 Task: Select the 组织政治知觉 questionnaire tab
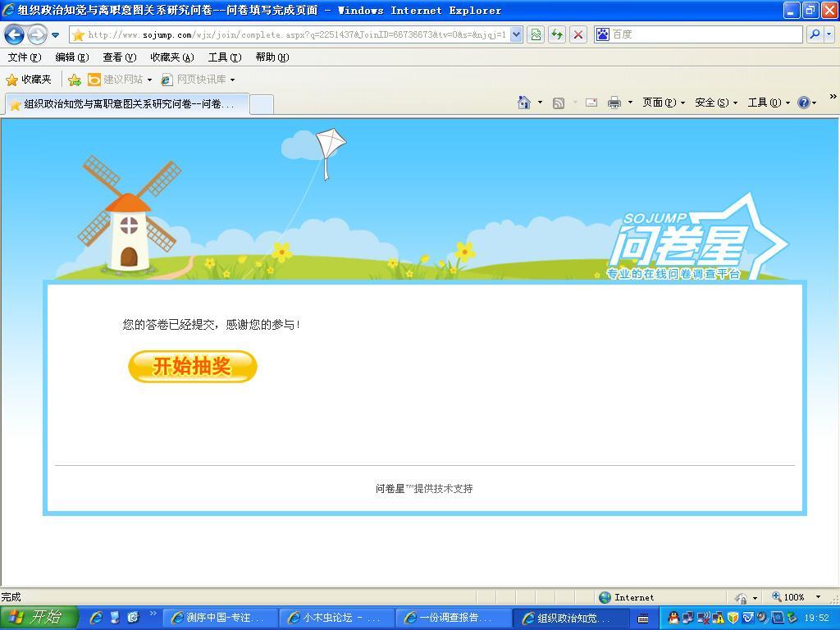(127, 104)
